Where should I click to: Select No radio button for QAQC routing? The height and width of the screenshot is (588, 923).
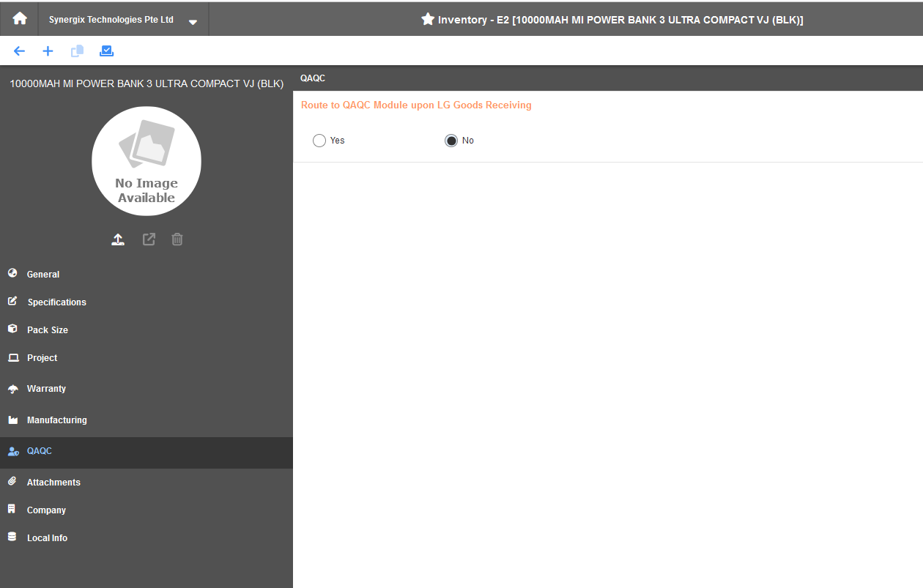[451, 141]
